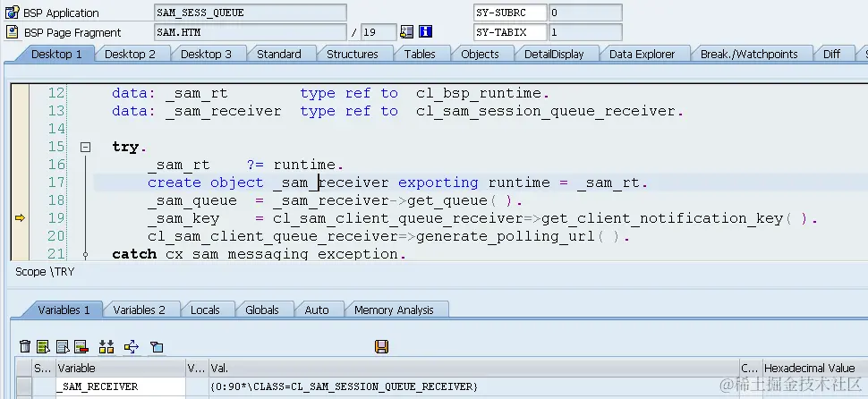The height and width of the screenshot is (399, 868).
Task: Click the navigate-to-current-line icon beside 19
Action: 407,31
